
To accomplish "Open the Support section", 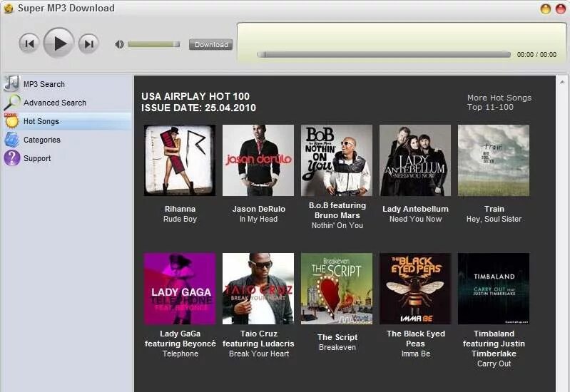I will (x=37, y=158).
